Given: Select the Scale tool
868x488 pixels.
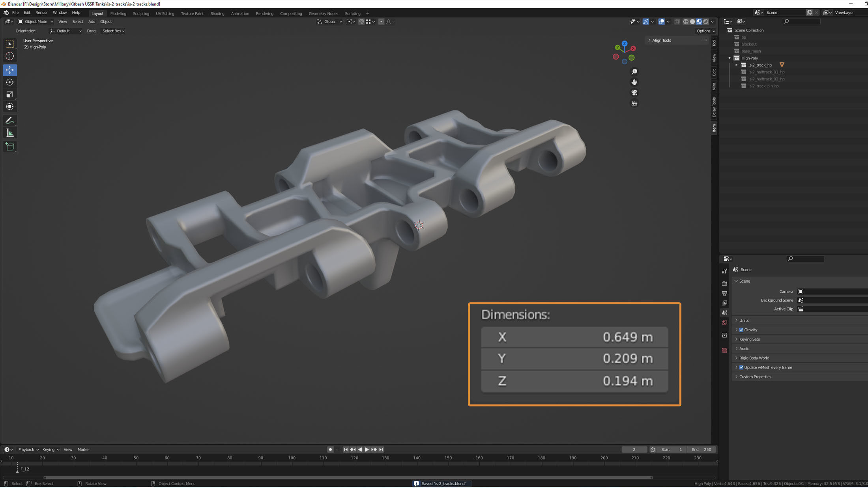Looking at the screenshot, I should pyautogui.click(x=10, y=94).
